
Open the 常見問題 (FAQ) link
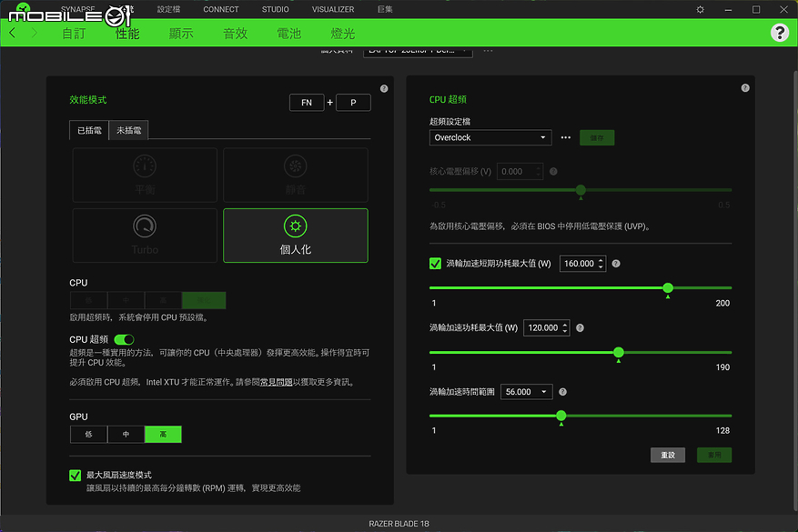click(277, 382)
